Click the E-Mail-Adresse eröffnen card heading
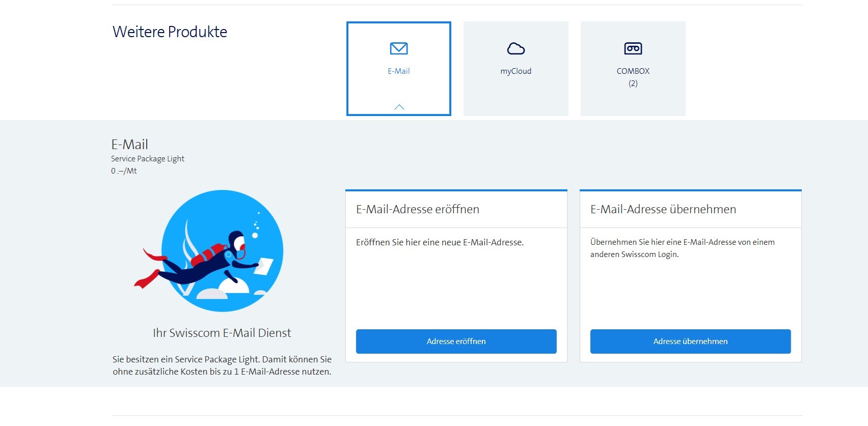The width and height of the screenshot is (868, 426). pos(417,209)
